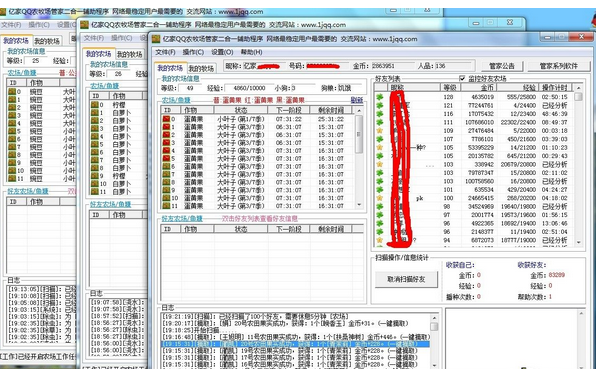The width and height of the screenshot is (599, 369).
Task: Click the log panel scrollbar down arrow
Action: click(x=434, y=366)
